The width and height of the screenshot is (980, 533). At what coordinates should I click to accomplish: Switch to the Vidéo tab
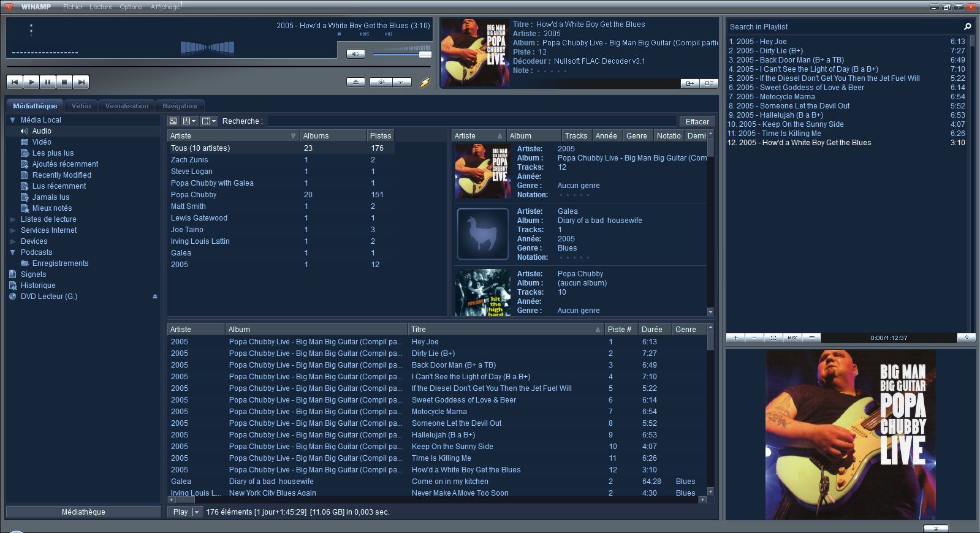(81, 106)
